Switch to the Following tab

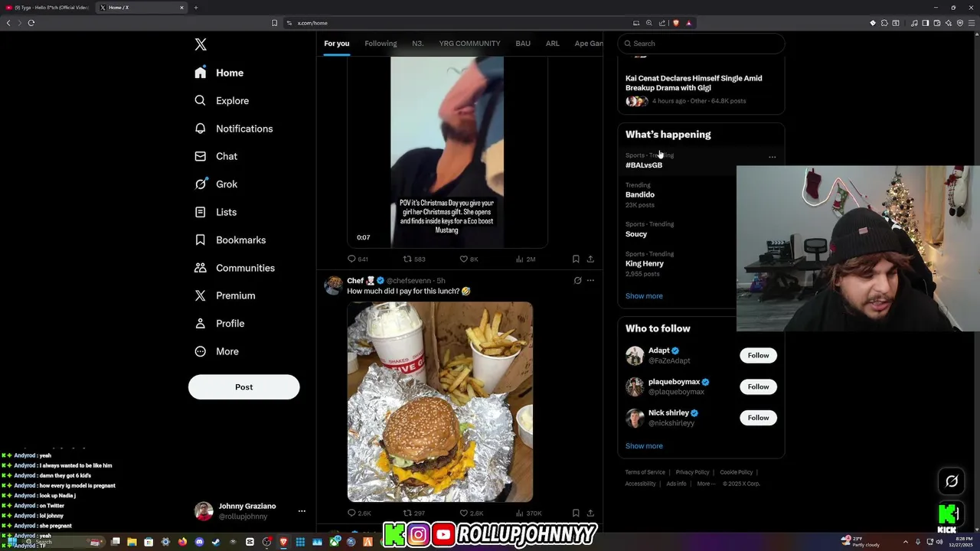tap(381, 44)
